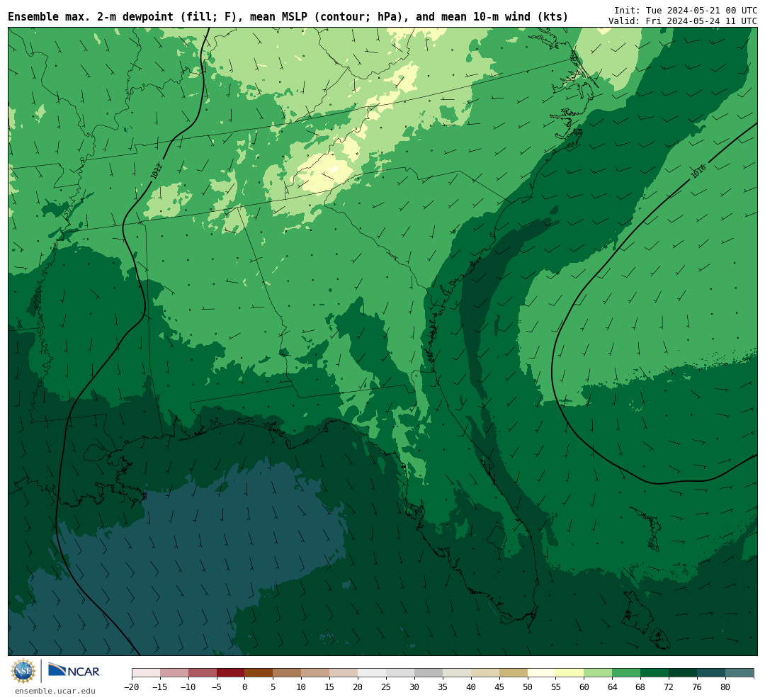765x700 pixels.
Task: Pick the colorbar swatch between 5 and 10
Action: click(x=288, y=673)
